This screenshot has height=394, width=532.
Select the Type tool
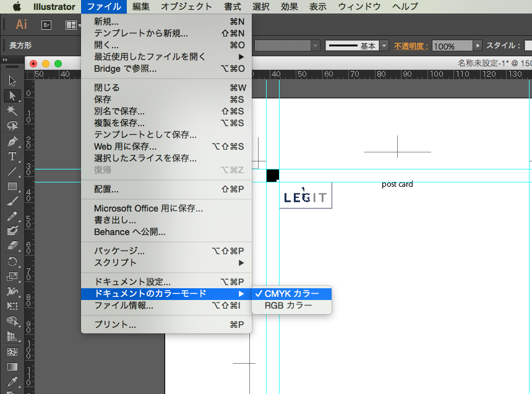pos(12,156)
